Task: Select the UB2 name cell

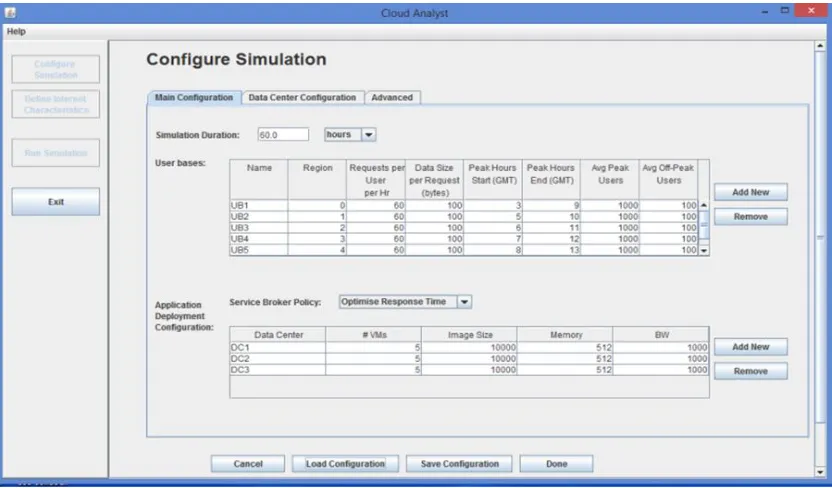Action: pos(259,216)
